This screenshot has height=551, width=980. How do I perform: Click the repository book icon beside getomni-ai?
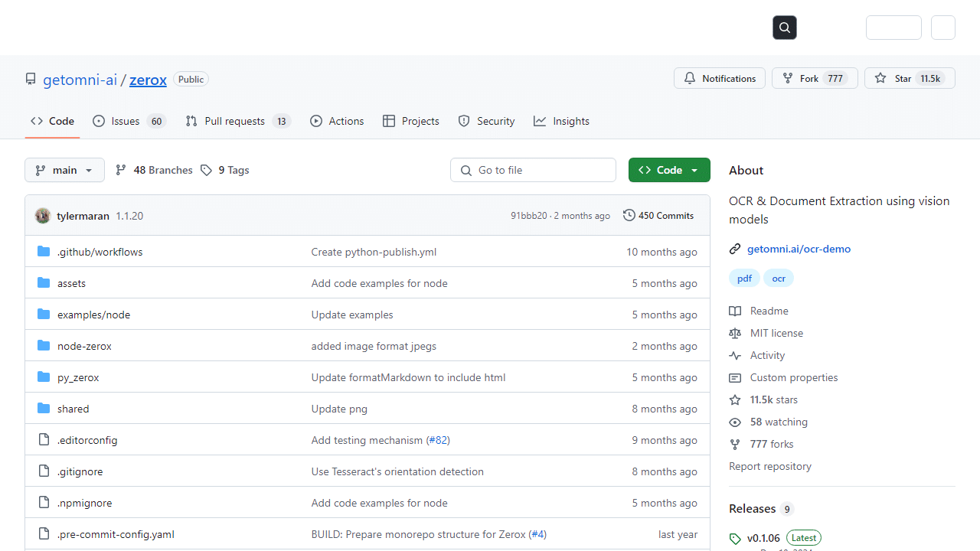[x=31, y=79]
